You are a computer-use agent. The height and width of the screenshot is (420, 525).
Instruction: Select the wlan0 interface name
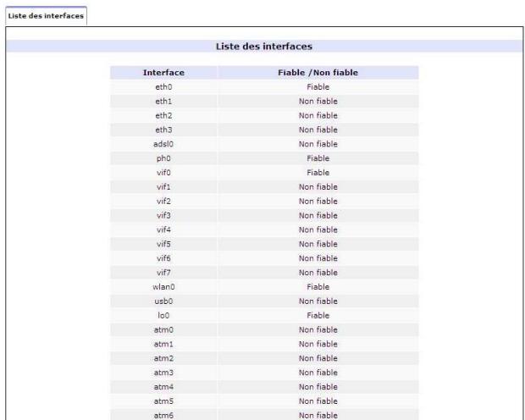point(164,287)
